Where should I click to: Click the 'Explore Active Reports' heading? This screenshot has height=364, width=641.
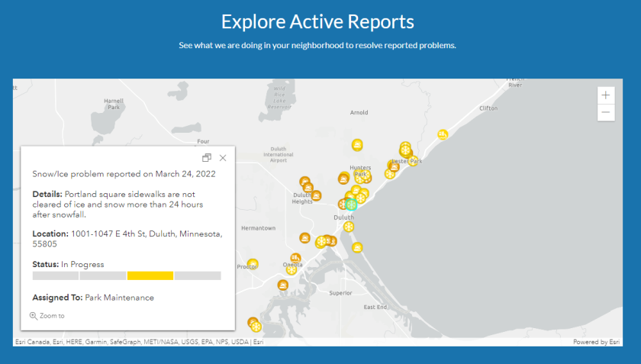(317, 21)
